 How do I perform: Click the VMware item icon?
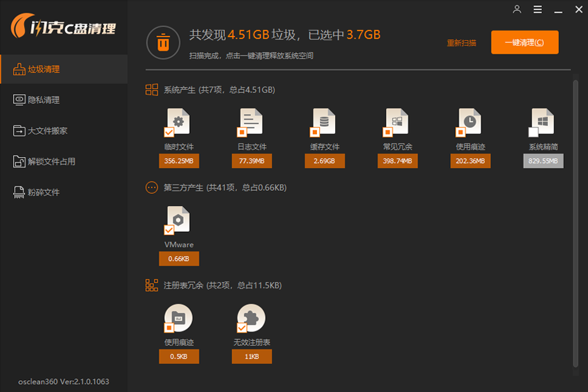point(179,219)
